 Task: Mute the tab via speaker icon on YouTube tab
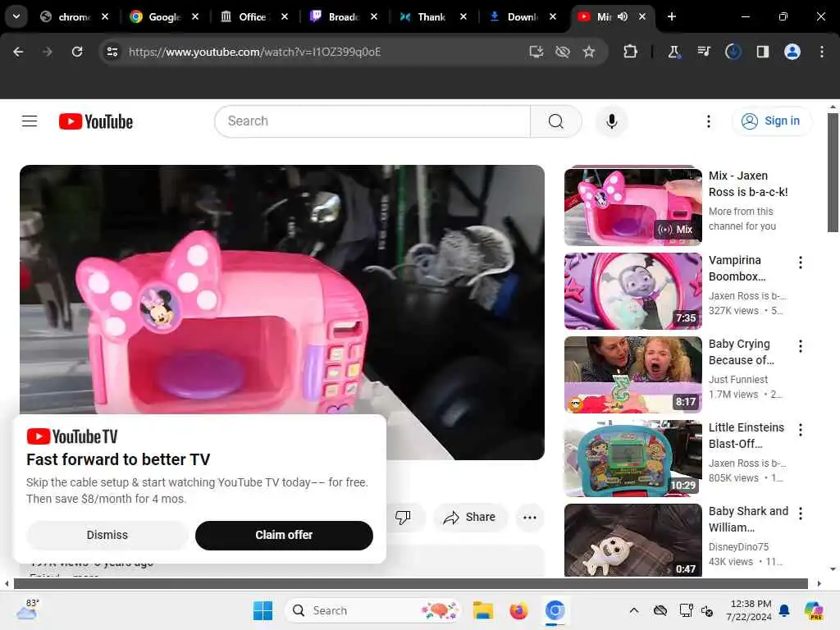click(622, 16)
